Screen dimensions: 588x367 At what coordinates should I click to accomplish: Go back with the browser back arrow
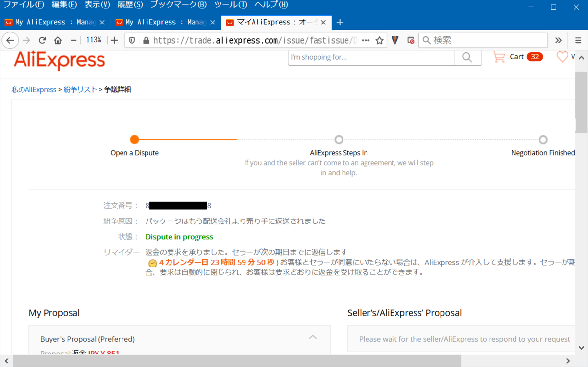tap(10, 40)
